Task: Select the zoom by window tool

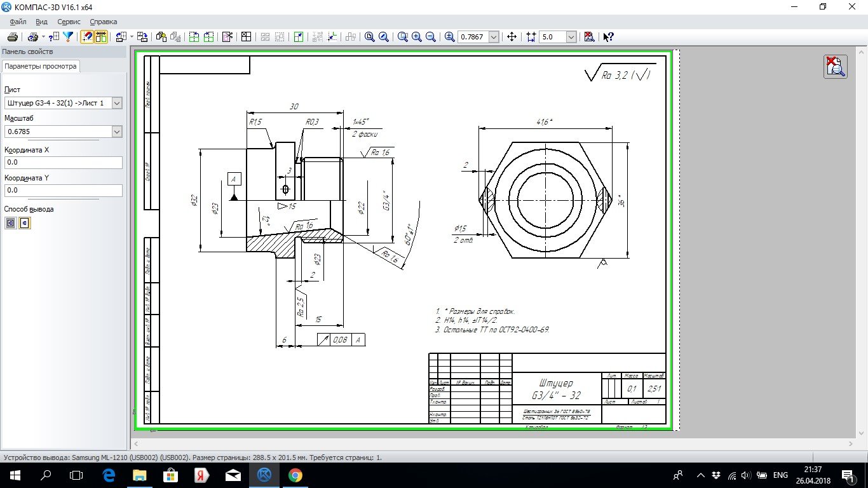Action: pyautogui.click(x=403, y=37)
